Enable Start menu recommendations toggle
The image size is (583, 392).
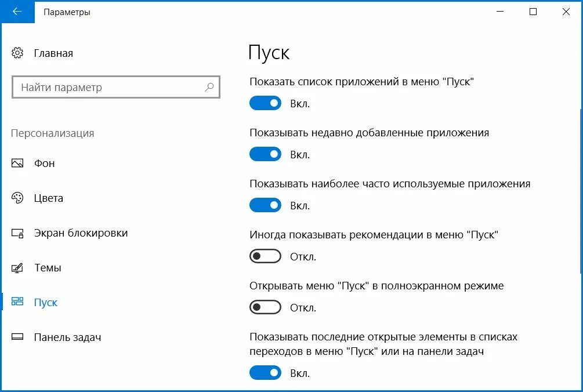[x=265, y=256]
